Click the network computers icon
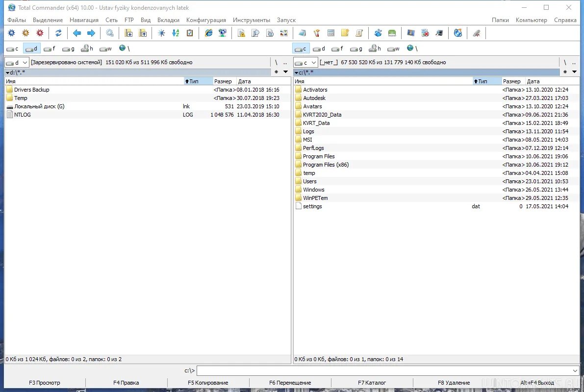584x392 pixels. click(223, 33)
